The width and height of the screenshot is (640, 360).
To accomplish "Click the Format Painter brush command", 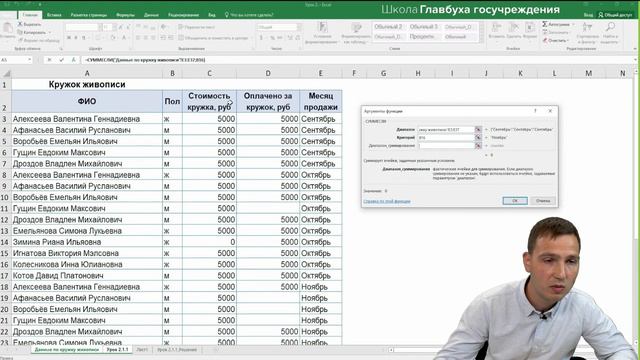I will [x=38, y=40].
